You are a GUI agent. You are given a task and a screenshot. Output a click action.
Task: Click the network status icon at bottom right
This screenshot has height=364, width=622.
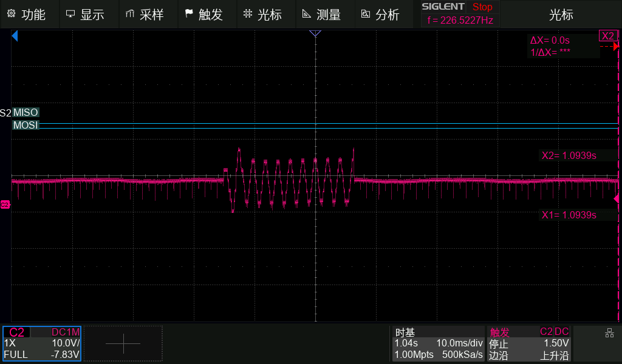coord(609,333)
